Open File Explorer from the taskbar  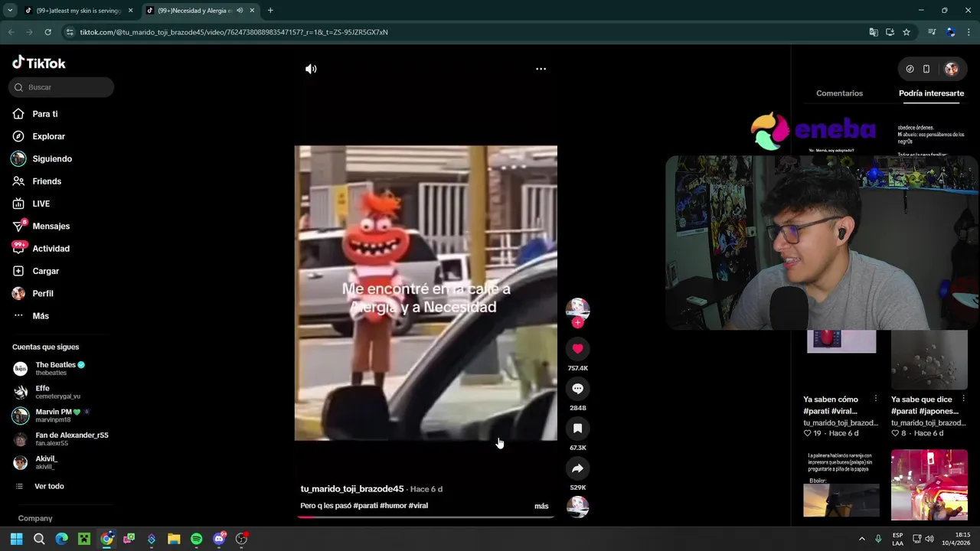[x=174, y=539]
